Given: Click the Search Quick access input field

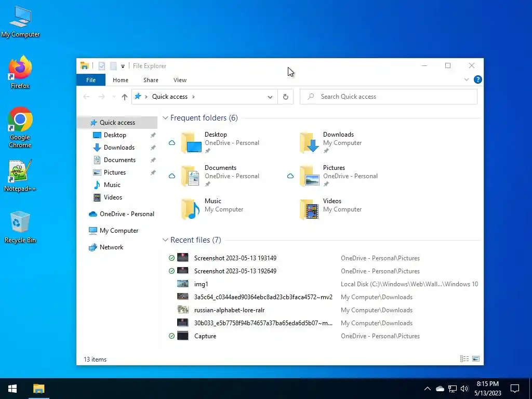Looking at the screenshot, I should 389,97.
